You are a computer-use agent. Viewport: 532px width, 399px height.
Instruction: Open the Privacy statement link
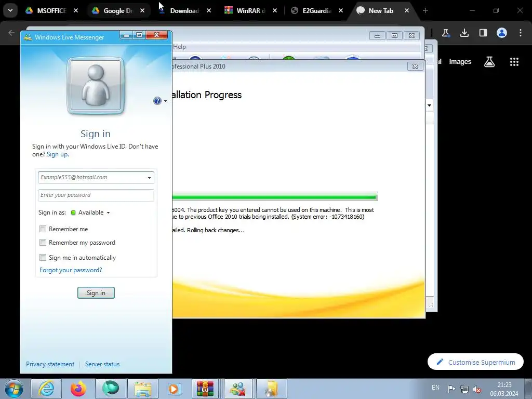point(50,364)
